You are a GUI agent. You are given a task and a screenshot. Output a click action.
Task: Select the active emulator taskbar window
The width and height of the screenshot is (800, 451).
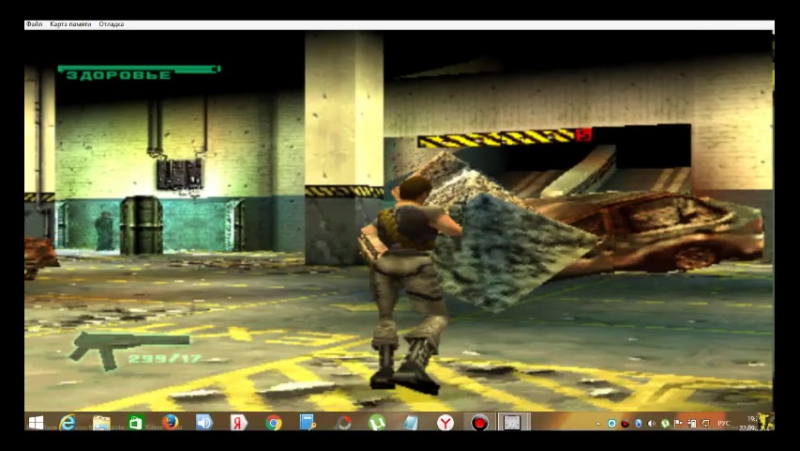pyautogui.click(x=512, y=423)
